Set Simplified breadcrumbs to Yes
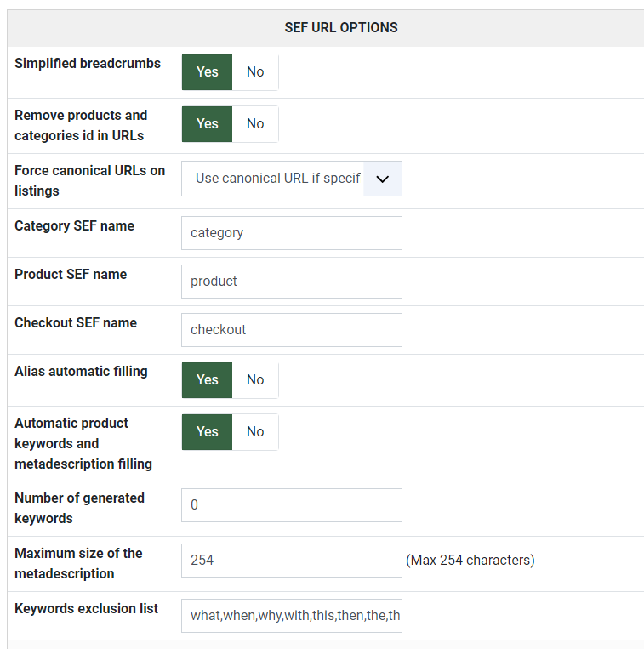 point(207,72)
